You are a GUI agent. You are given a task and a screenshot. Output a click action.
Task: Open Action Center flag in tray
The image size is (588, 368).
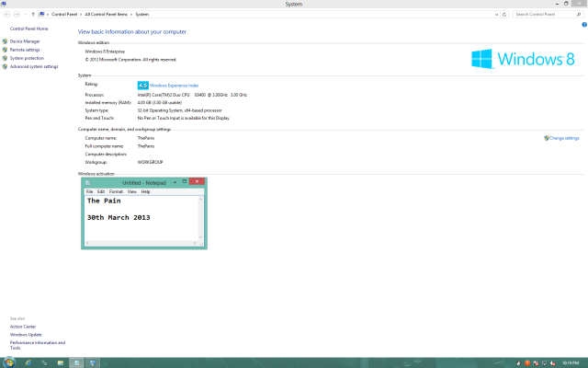pos(536,363)
